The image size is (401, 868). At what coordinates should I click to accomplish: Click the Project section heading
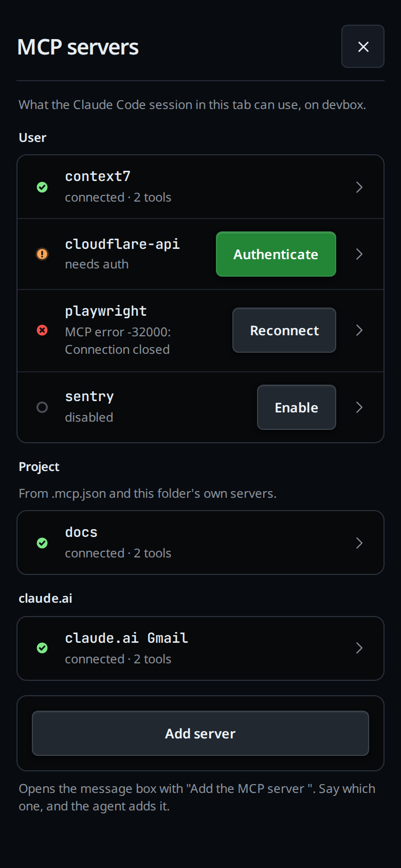(39, 467)
